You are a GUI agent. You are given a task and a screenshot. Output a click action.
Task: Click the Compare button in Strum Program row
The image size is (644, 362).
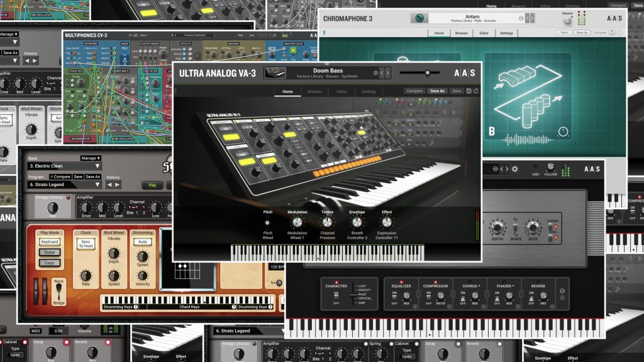tap(60, 177)
